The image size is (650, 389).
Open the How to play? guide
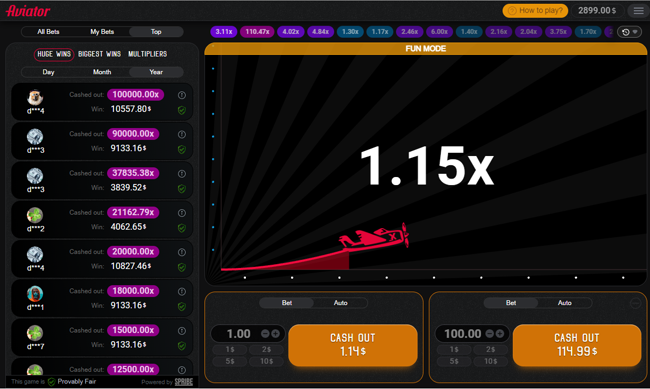point(536,11)
